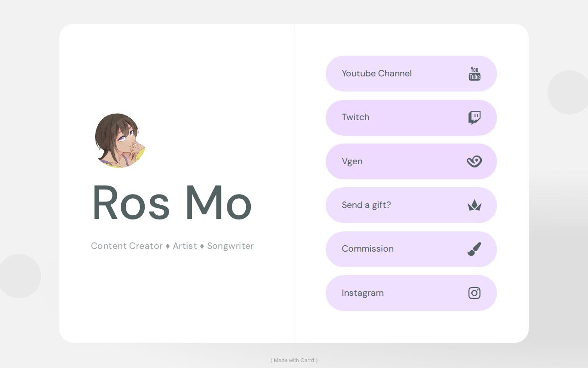Open the Youtube Channel link

tap(411, 74)
